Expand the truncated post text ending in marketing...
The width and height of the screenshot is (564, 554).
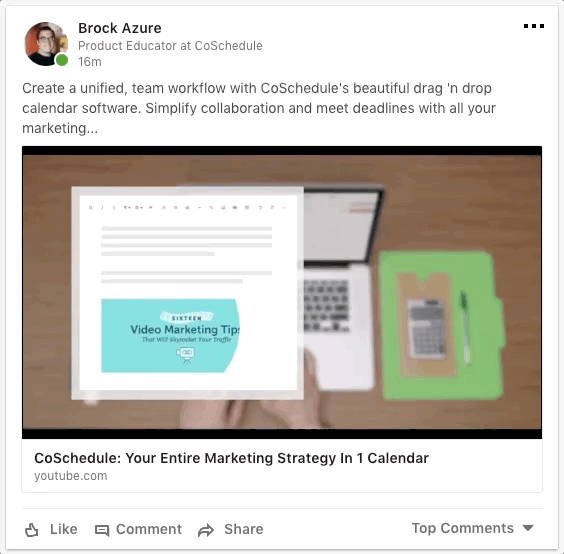pos(60,128)
